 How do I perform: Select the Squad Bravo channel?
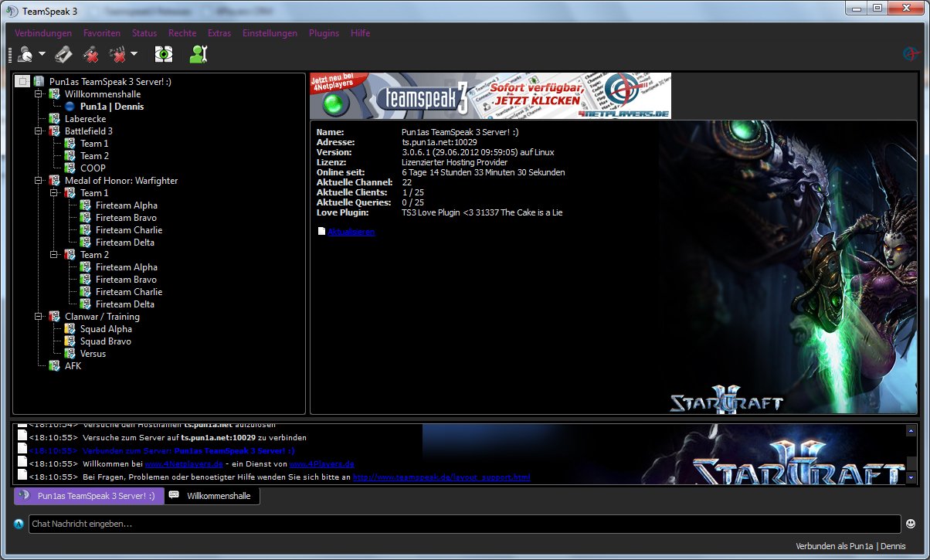(106, 341)
